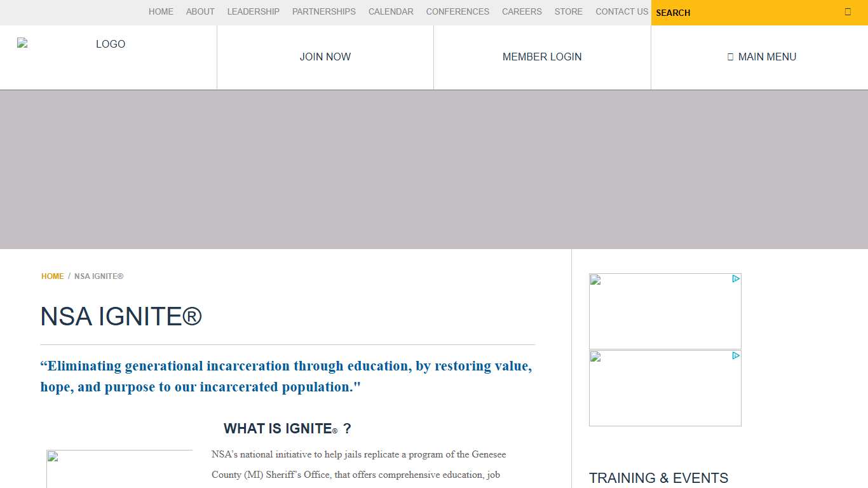Click the JOIN NOW button
Image resolution: width=868 pixels, height=488 pixels.
point(325,57)
